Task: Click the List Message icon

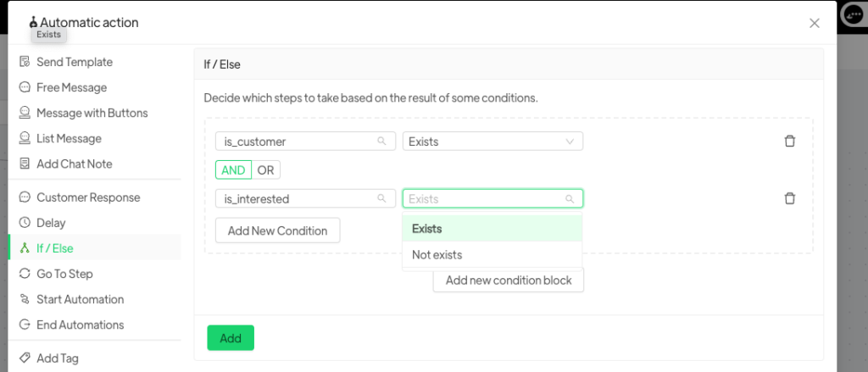Action: [25, 138]
